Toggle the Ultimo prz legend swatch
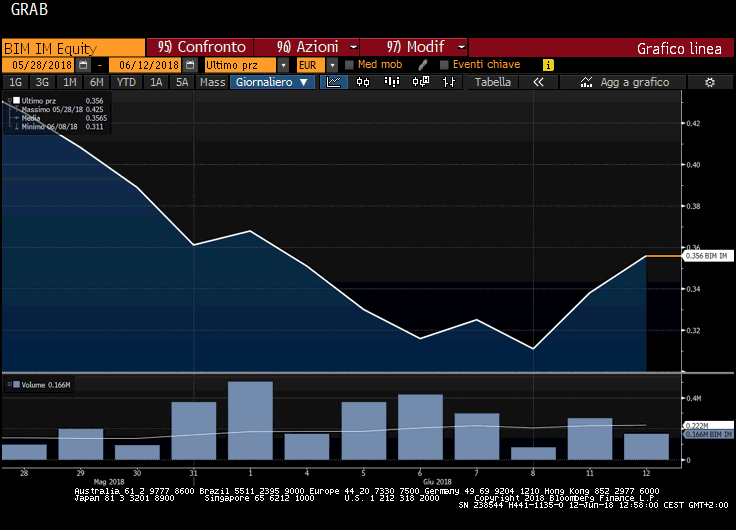The width and height of the screenshot is (736, 530). (16, 101)
